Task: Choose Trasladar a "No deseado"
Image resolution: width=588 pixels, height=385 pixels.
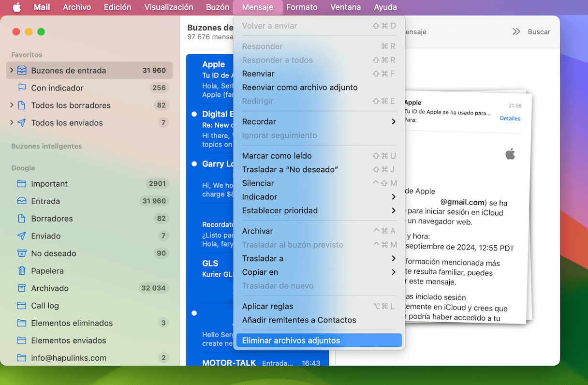Action: 319,170
